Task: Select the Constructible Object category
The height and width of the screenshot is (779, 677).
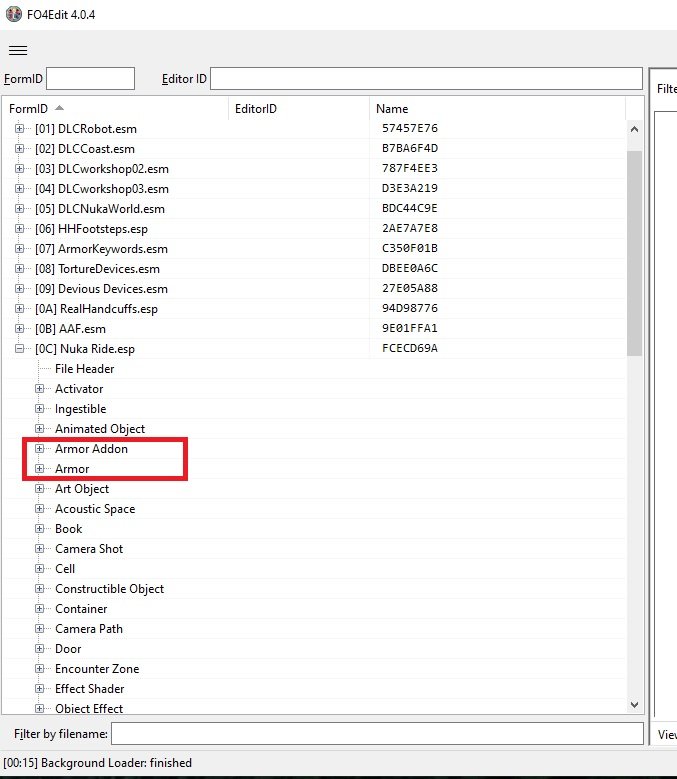Action: point(109,589)
